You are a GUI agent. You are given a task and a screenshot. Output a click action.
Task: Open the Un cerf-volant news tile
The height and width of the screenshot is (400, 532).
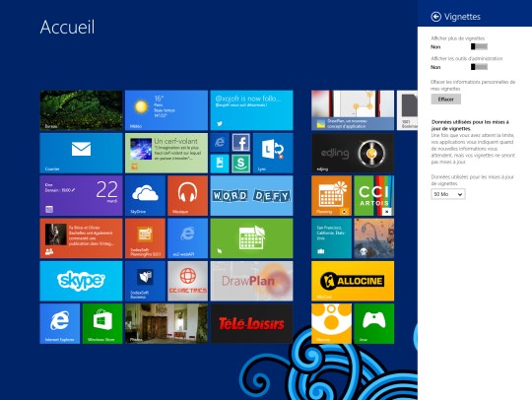coord(166,153)
